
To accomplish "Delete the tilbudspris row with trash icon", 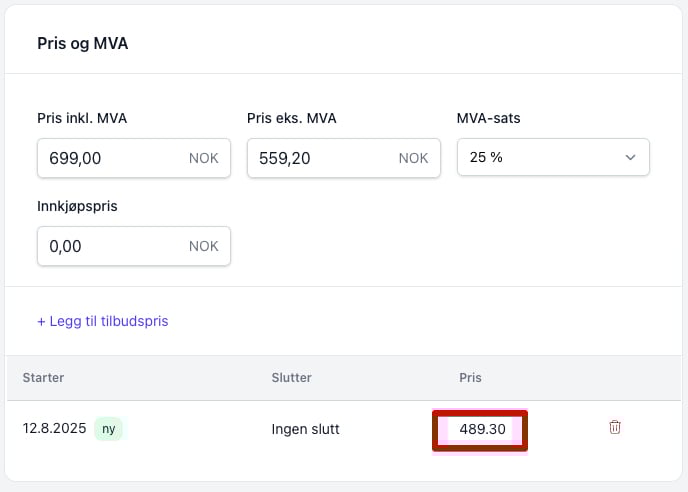I will click(x=615, y=427).
